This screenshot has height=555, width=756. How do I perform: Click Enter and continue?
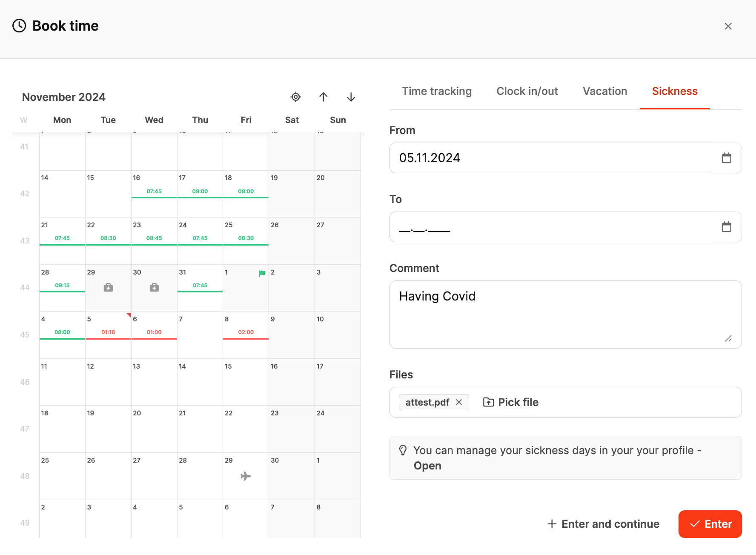(x=603, y=524)
